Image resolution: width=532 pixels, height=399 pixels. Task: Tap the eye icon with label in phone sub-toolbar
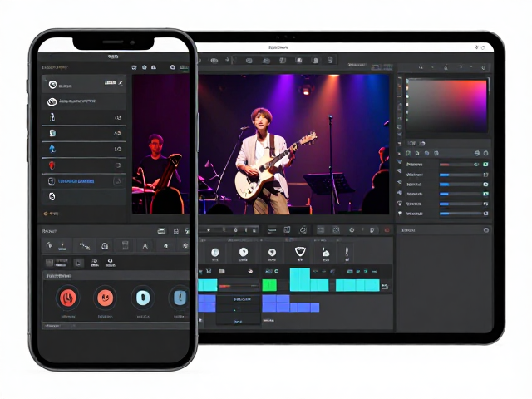[111, 263]
